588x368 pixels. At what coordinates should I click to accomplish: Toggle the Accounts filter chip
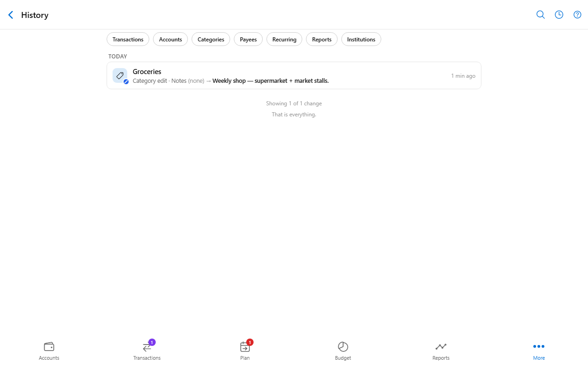[170, 39]
